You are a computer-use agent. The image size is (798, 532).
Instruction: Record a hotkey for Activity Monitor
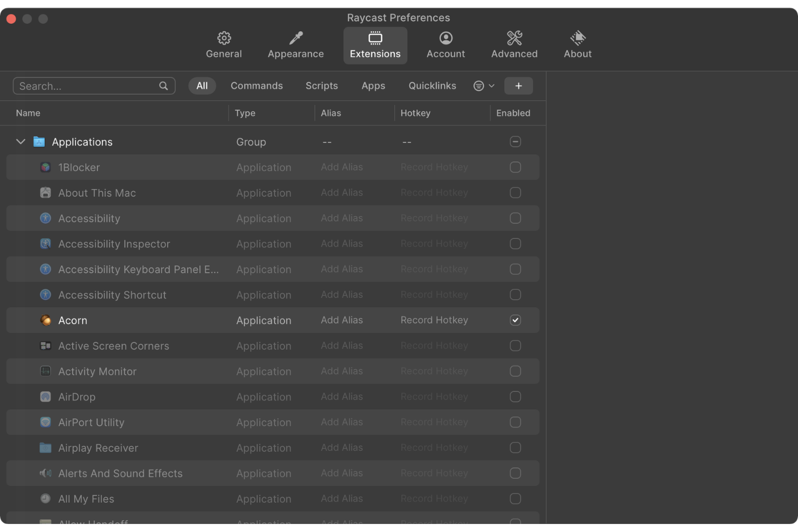(434, 371)
